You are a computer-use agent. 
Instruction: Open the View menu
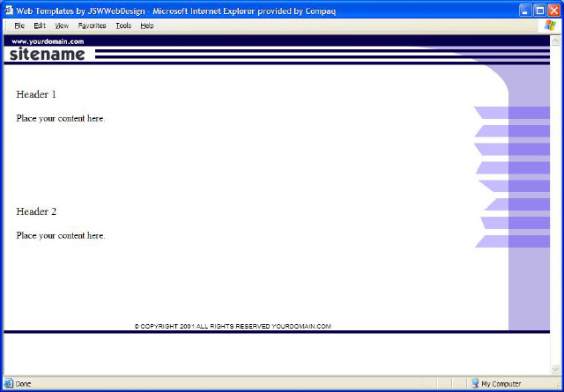(62, 26)
